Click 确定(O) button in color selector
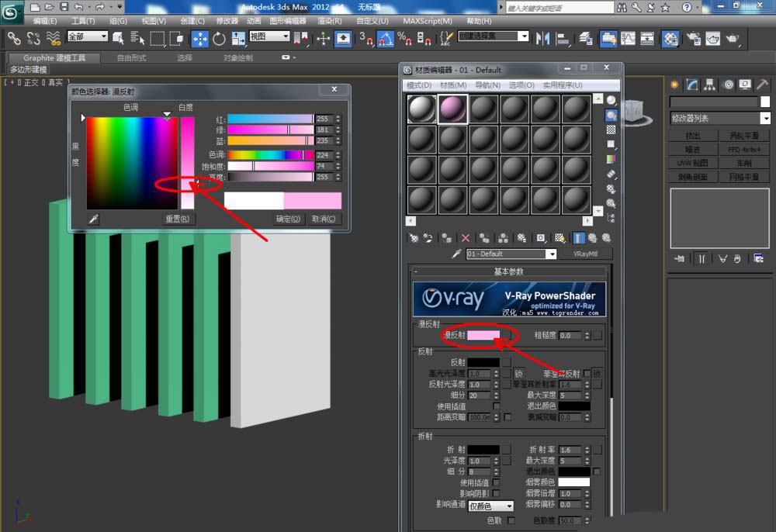 click(288, 219)
